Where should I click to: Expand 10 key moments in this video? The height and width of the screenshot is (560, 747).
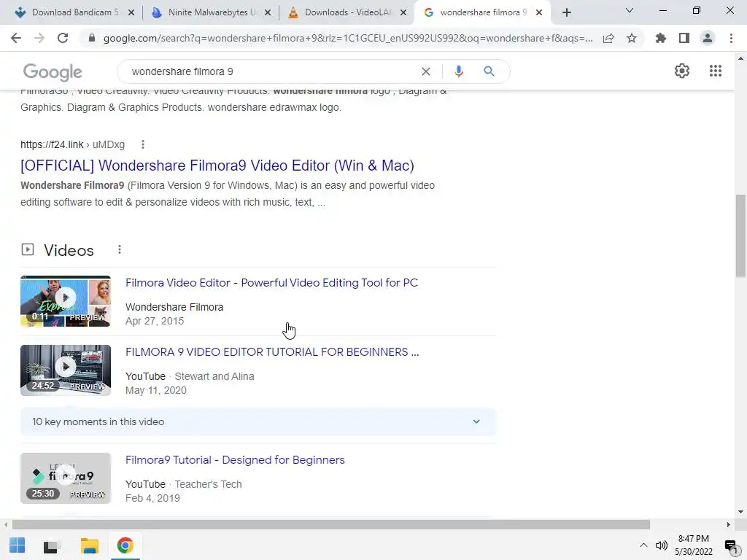tap(258, 422)
